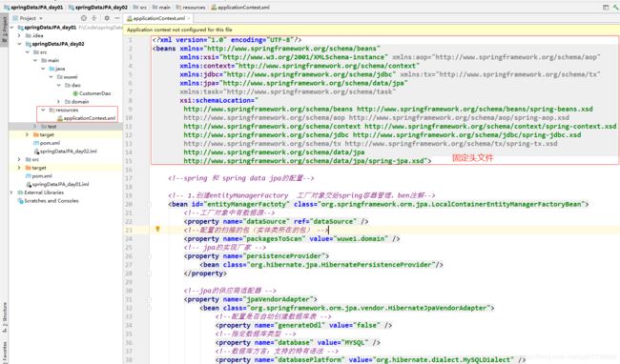Collapse the main folder

[35, 60]
